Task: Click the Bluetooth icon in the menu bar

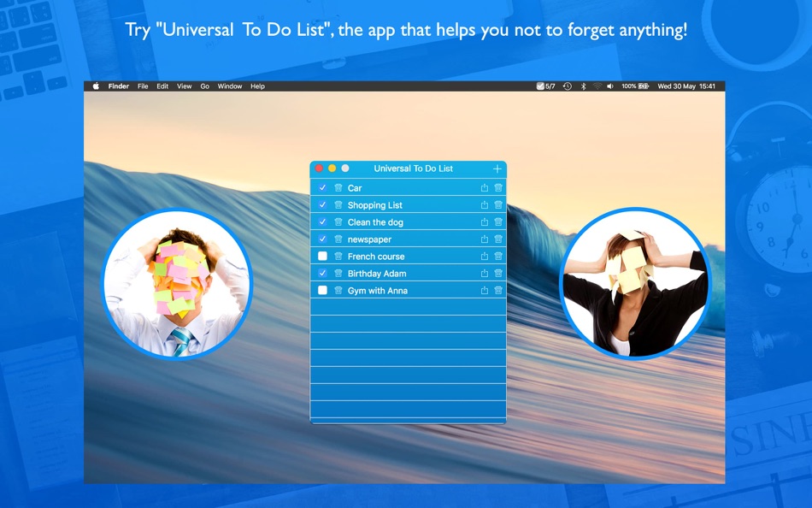Action: tap(583, 86)
